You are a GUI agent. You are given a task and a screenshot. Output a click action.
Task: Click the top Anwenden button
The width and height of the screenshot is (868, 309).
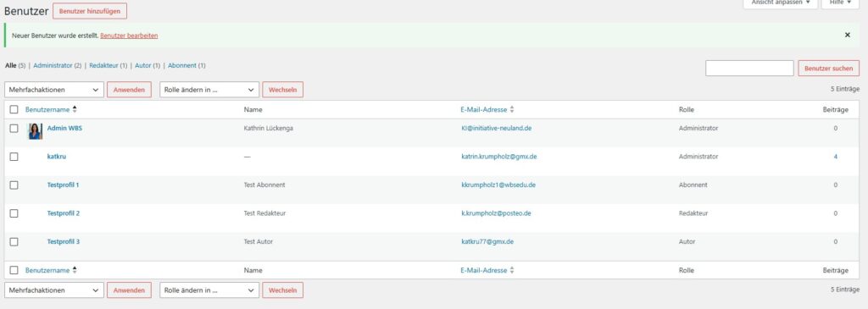click(129, 90)
